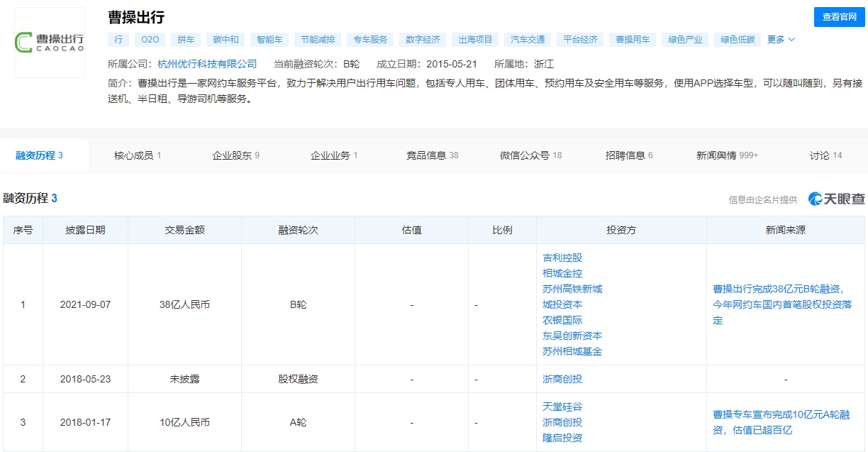Select the 绿色产业 tag
Screen dimensions: 868x452
pyautogui.click(x=685, y=40)
